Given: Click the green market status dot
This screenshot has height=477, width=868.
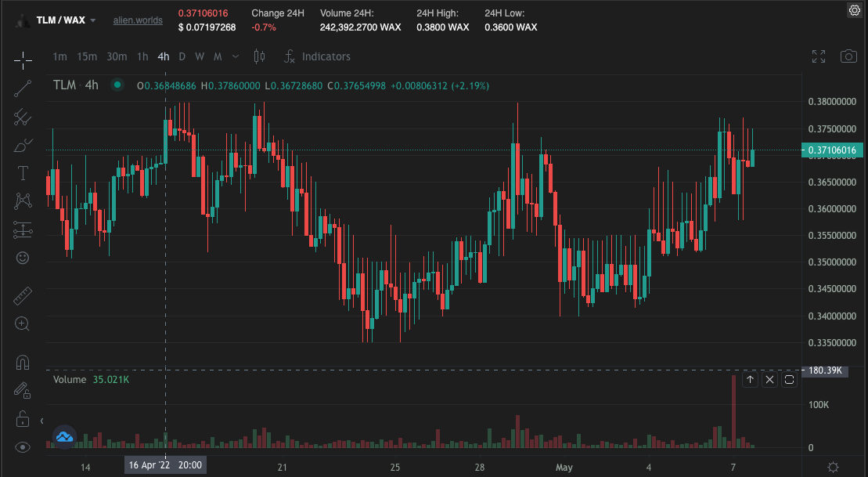Looking at the screenshot, I should pos(117,85).
